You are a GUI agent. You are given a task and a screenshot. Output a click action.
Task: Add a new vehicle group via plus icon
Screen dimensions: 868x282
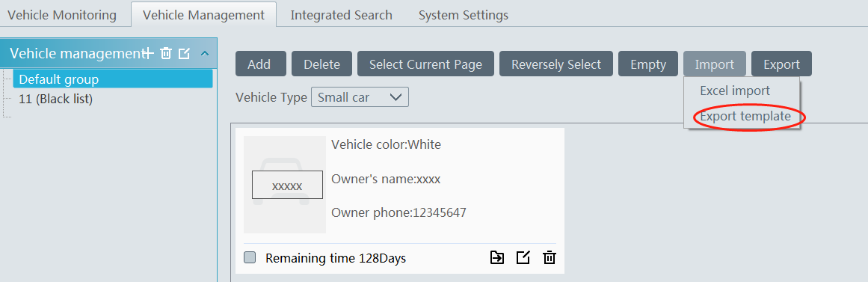pyautogui.click(x=147, y=53)
